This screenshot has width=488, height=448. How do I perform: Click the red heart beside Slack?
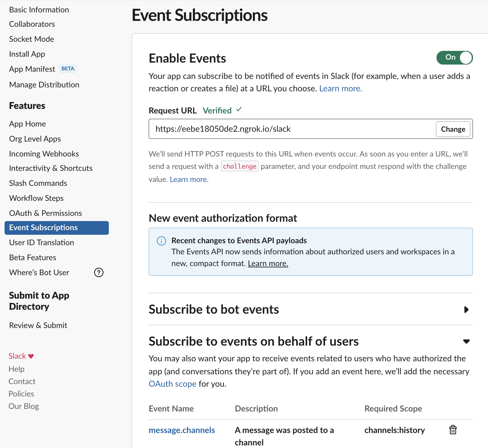click(31, 356)
